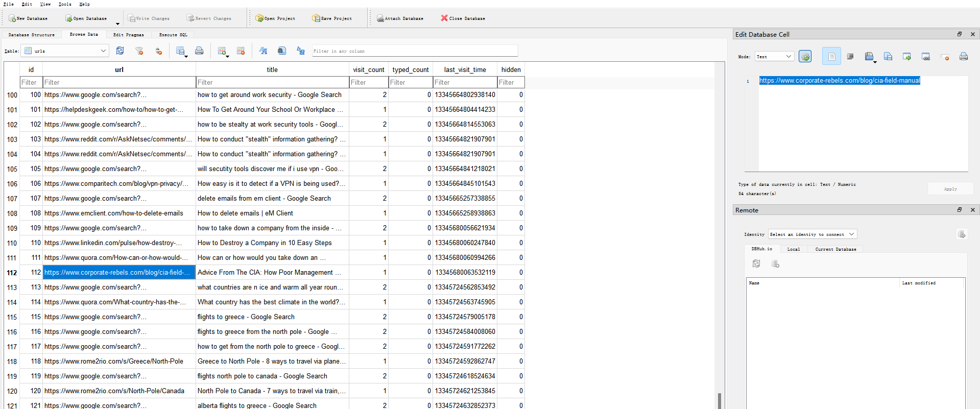Screen dimensions: 980x409
Task: Open the Table selector dropdown showing urls
Action: click(65, 51)
